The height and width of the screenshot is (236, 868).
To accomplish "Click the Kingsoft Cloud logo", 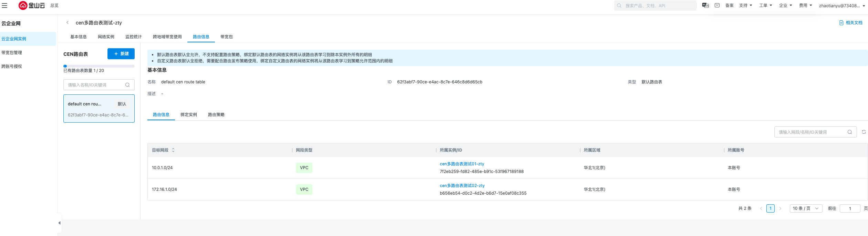I will (32, 6).
